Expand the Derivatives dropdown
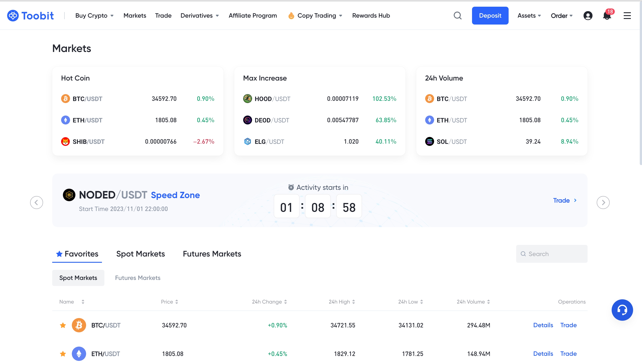The width and height of the screenshot is (642, 364). click(200, 15)
